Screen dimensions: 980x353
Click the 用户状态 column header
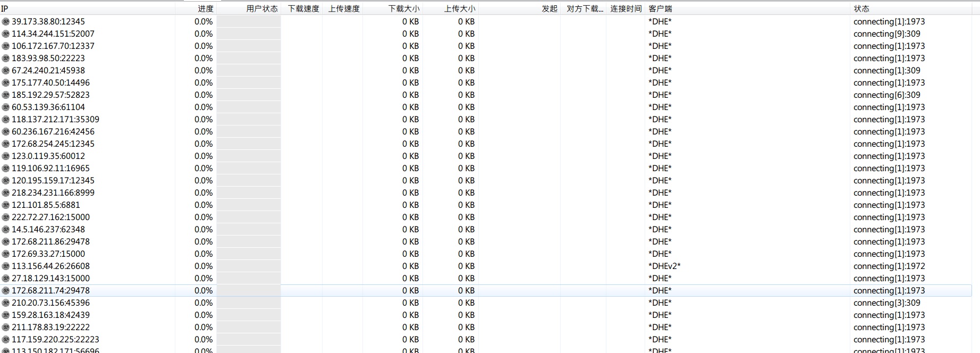coord(261,9)
